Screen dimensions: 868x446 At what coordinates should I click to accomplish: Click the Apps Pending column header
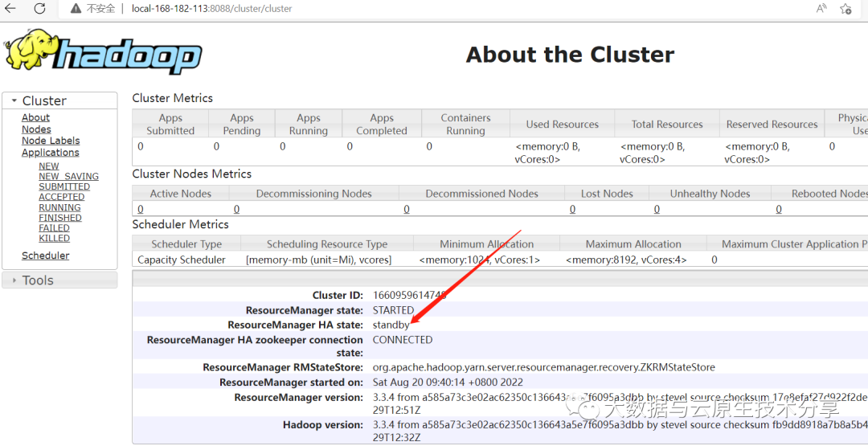click(x=241, y=124)
